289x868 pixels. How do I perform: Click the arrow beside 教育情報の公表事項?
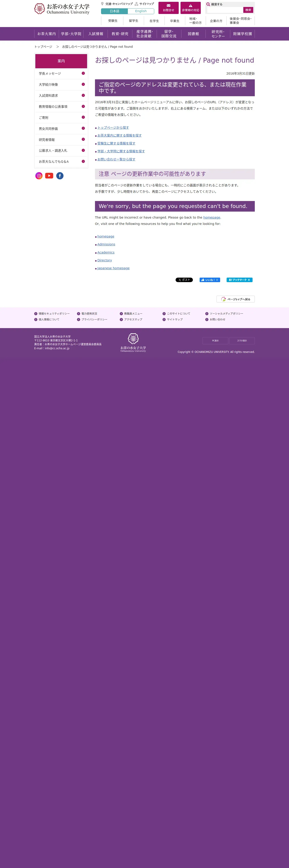(x=83, y=107)
